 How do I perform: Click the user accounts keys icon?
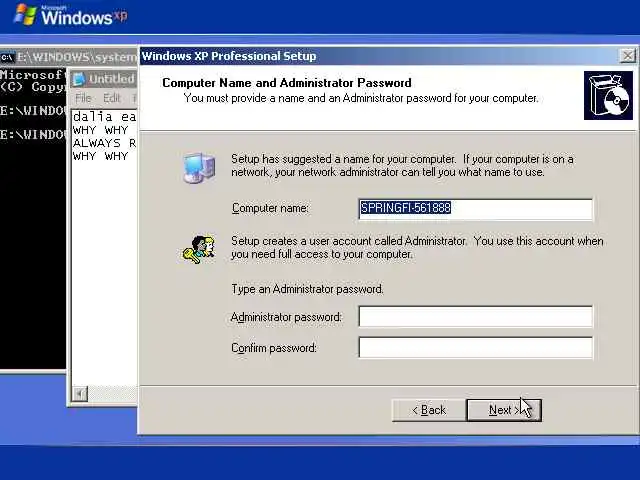click(199, 249)
